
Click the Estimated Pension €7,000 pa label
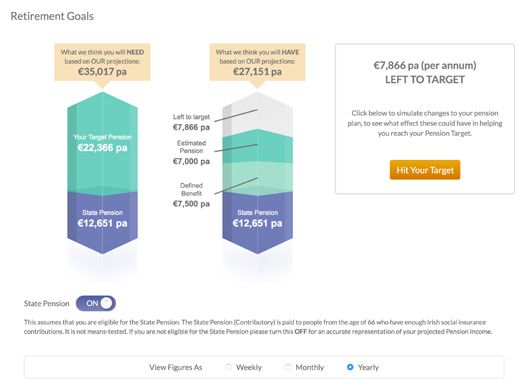[x=191, y=152]
